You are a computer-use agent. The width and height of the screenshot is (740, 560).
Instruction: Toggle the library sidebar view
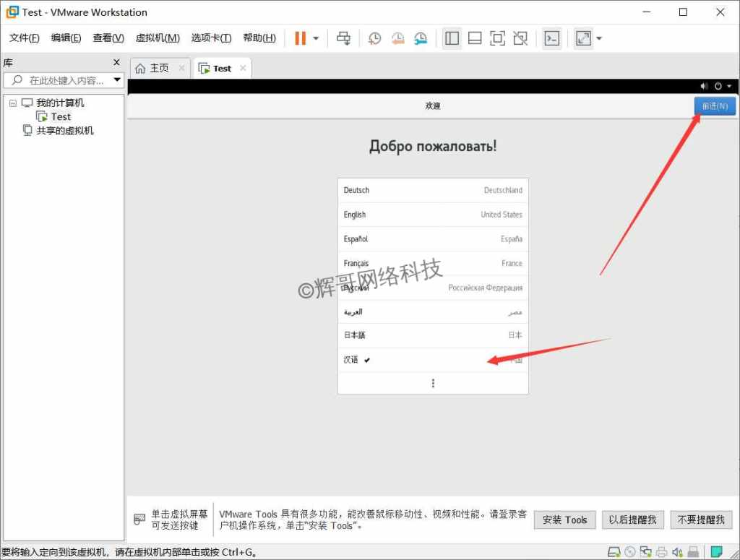point(452,38)
